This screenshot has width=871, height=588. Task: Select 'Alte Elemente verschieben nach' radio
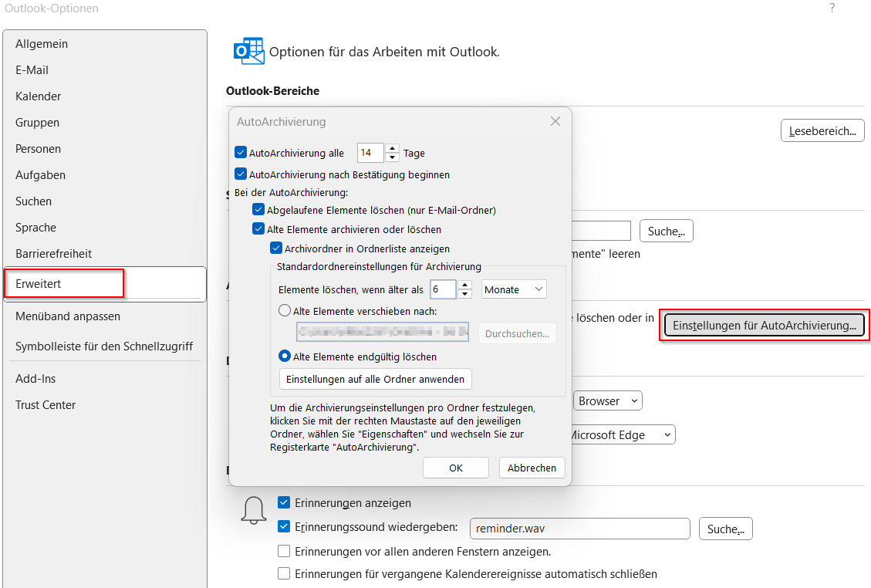point(285,311)
